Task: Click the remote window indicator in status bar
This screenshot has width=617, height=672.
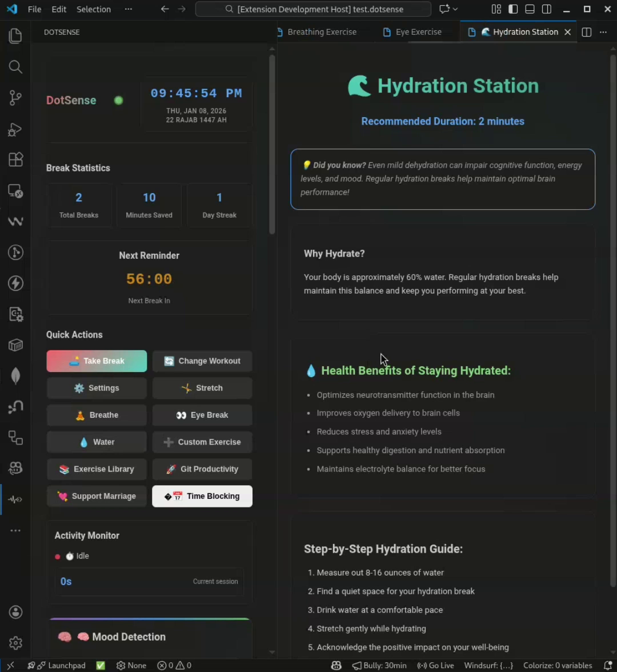Action: [10, 665]
